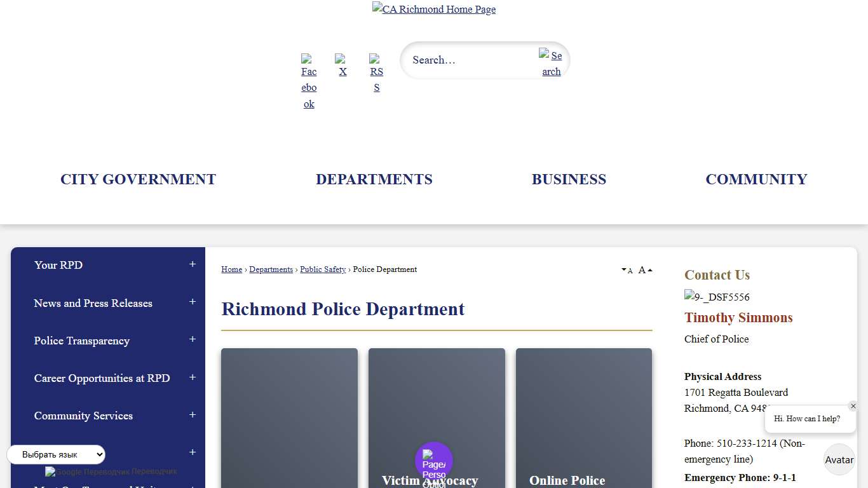Click the Page Personalization circle icon
This screenshot has height=488, width=868.
[x=434, y=459]
